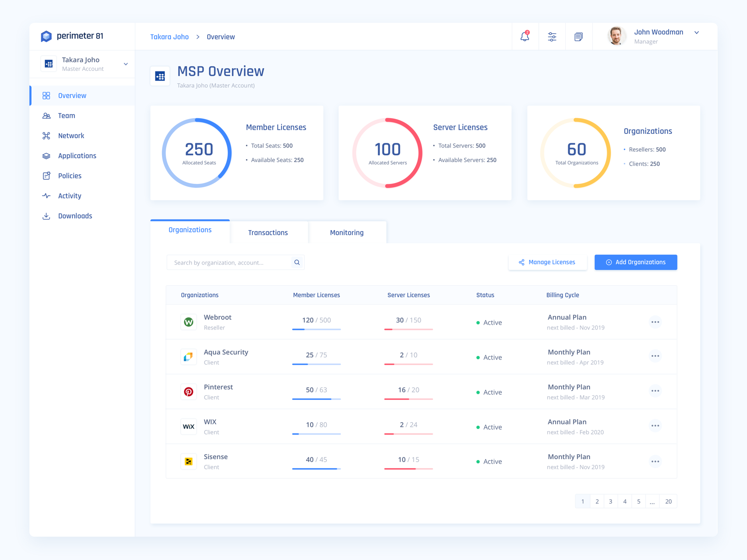Open the Activity section
This screenshot has width=747, height=560.
pyautogui.click(x=69, y=196)
